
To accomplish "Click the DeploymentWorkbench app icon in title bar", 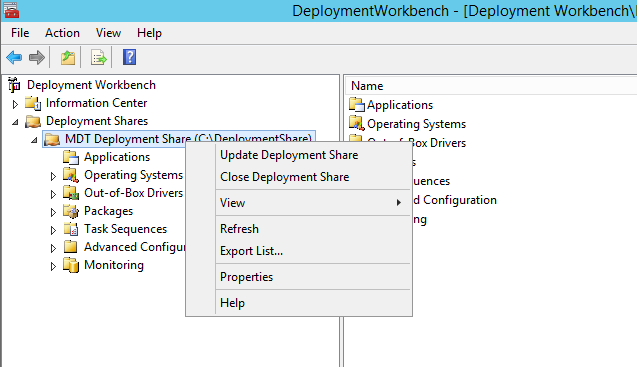I will coord(11,10).
